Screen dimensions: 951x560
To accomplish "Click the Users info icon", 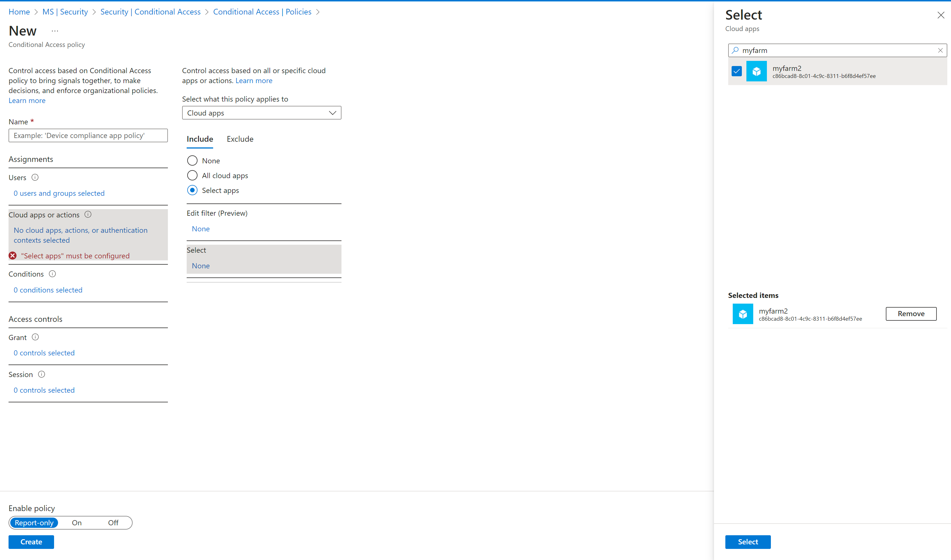I will pos(35,177).
